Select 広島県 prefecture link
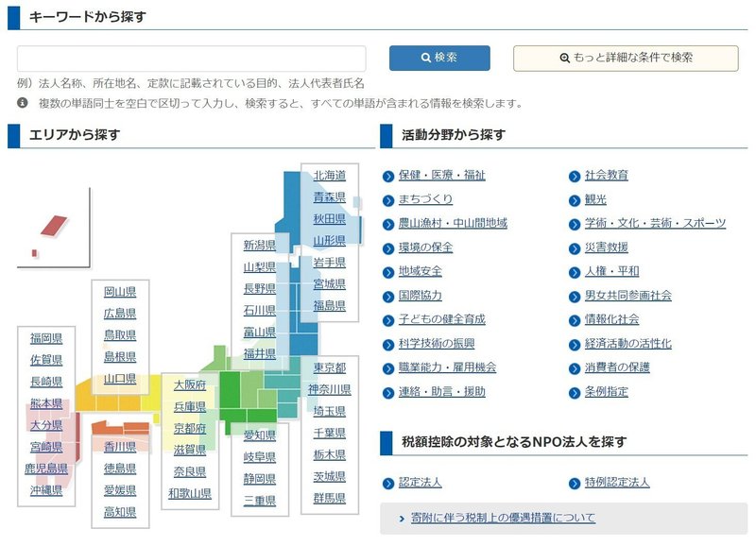 pyautogui.click(x=120, y=314)
